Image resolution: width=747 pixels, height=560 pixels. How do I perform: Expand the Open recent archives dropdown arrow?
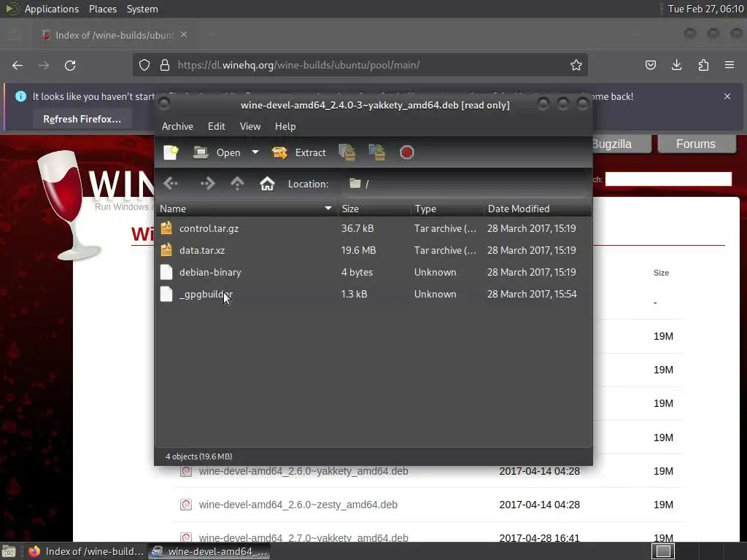[255, 152]
